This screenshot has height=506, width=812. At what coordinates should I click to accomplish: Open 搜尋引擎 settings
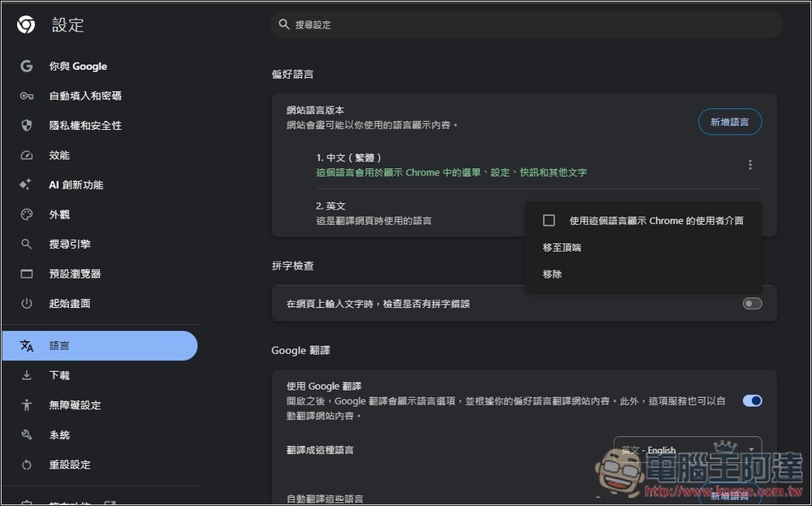(70, 244)
